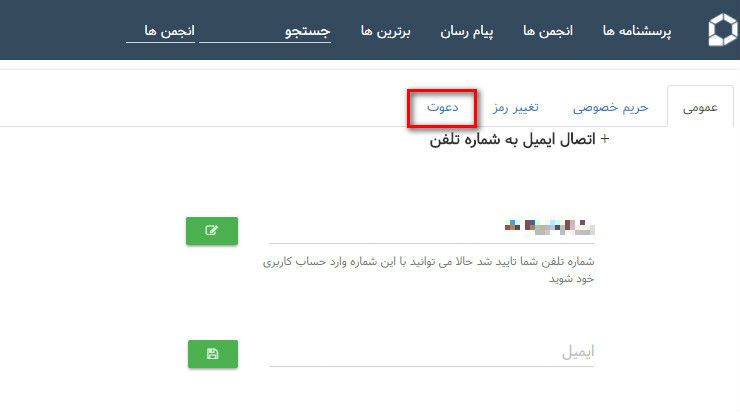Screen dimensions: 740x413
Task: Click برترین ها in the top navigation
Action: 385,31
